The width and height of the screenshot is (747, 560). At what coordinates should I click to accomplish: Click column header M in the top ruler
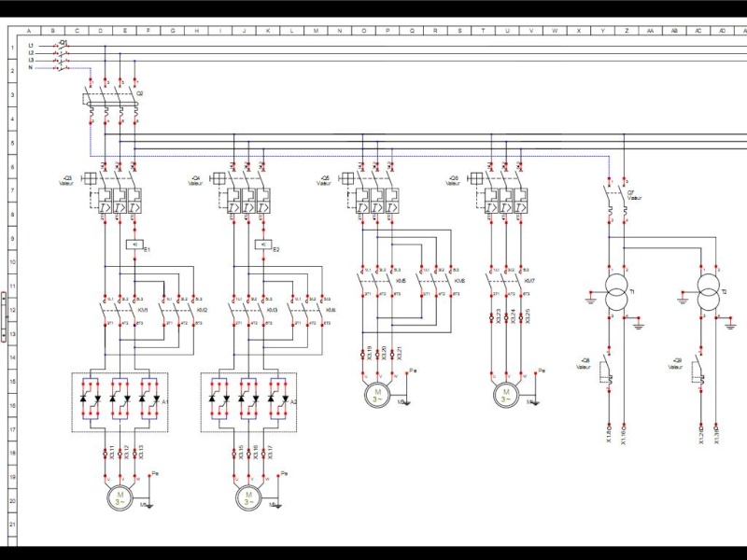pos(316,31)
